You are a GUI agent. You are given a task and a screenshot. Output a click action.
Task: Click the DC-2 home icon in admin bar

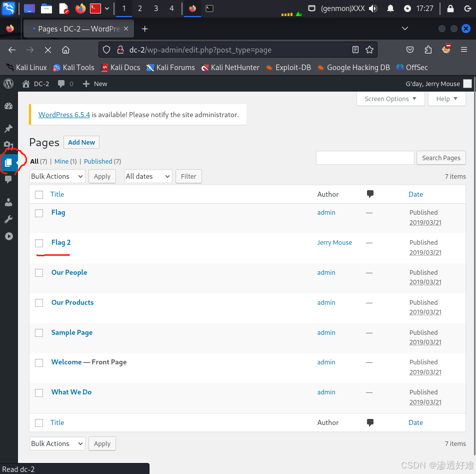click(x=26, y=84)
